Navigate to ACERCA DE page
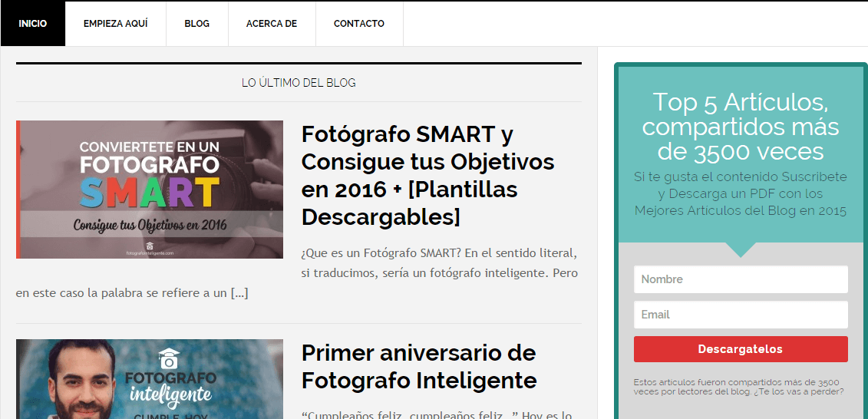Viewport: 868px width, 419px height. tap(272, 24)
